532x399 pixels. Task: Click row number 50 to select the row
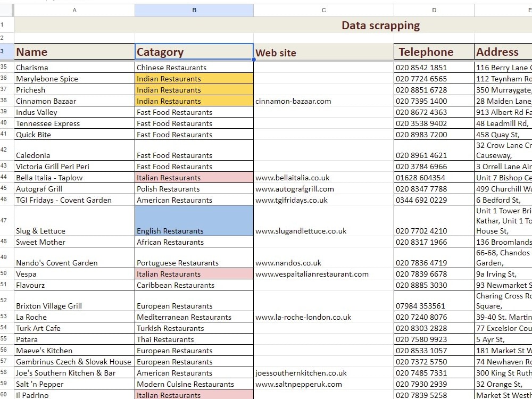point(7,273)
